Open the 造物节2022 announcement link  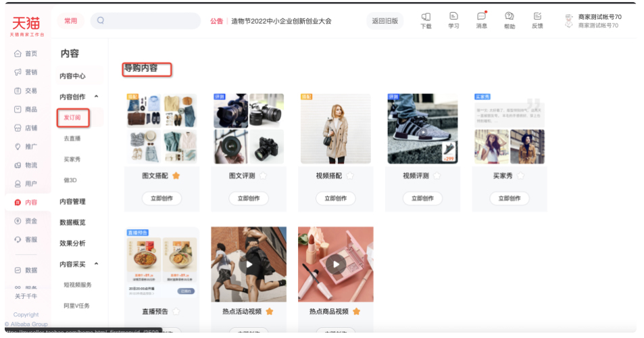[281, 21]
